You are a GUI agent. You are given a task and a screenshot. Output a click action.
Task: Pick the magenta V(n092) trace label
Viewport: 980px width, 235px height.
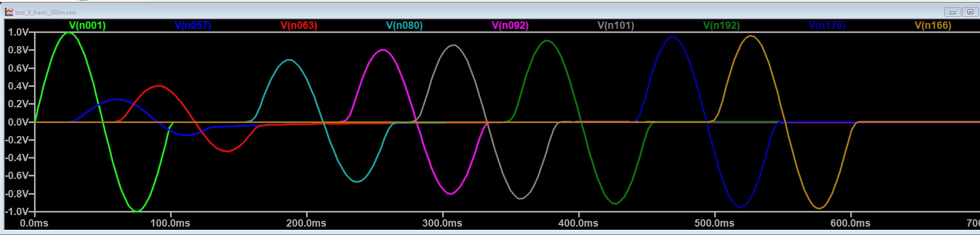[510, 25]
